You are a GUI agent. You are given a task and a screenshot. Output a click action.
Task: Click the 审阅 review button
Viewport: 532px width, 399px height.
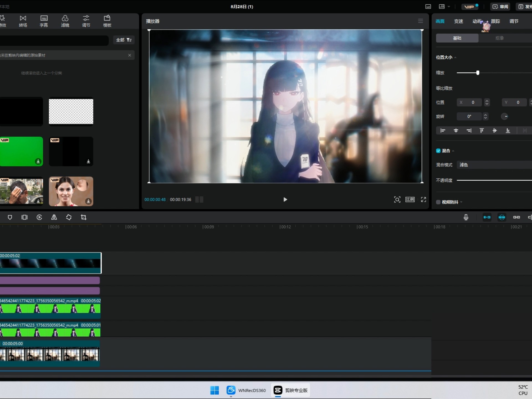click(500, 7)
